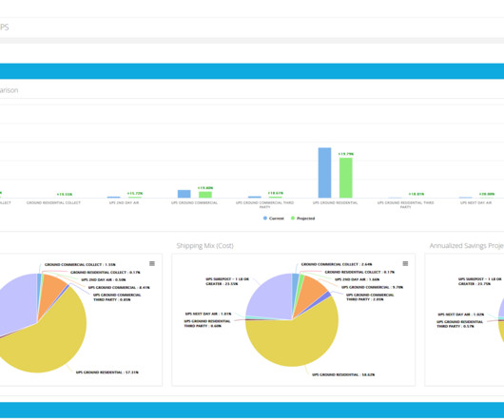Click the percentage label above the Ground Residential projected bar
The image size is (504, 420).
(x=346, y=154)
